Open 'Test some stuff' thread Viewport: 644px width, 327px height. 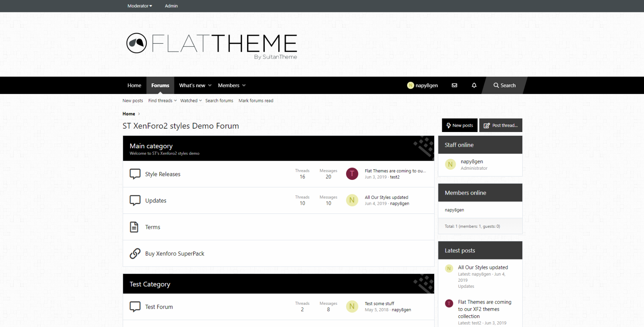pyautogui.click(x=379, y=304)
